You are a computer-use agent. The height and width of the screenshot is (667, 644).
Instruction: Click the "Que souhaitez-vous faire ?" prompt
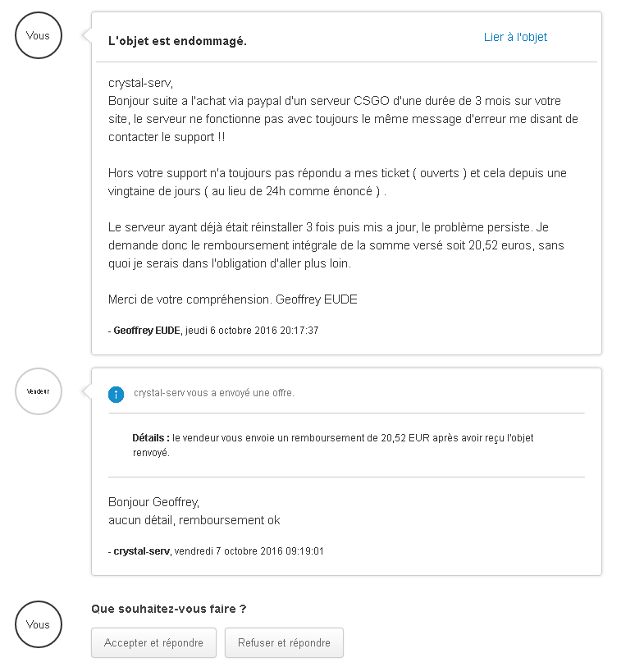(x=169, y=609)
